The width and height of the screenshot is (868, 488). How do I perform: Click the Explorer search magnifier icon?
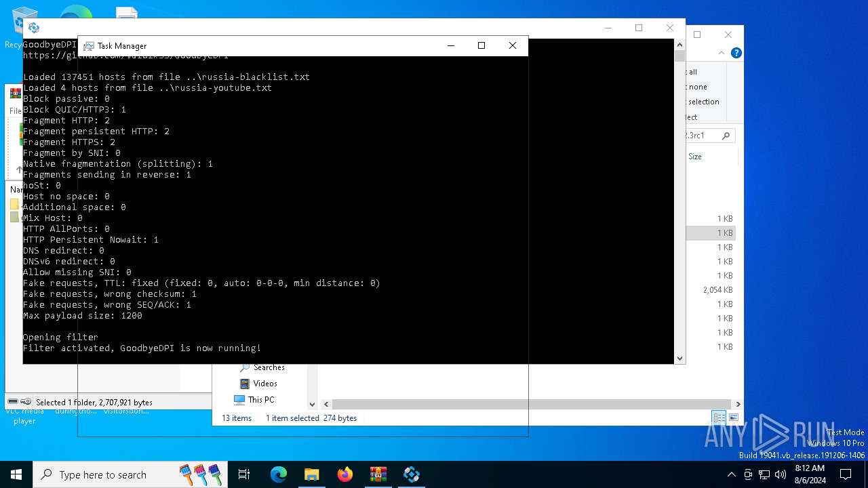point(726,136)
